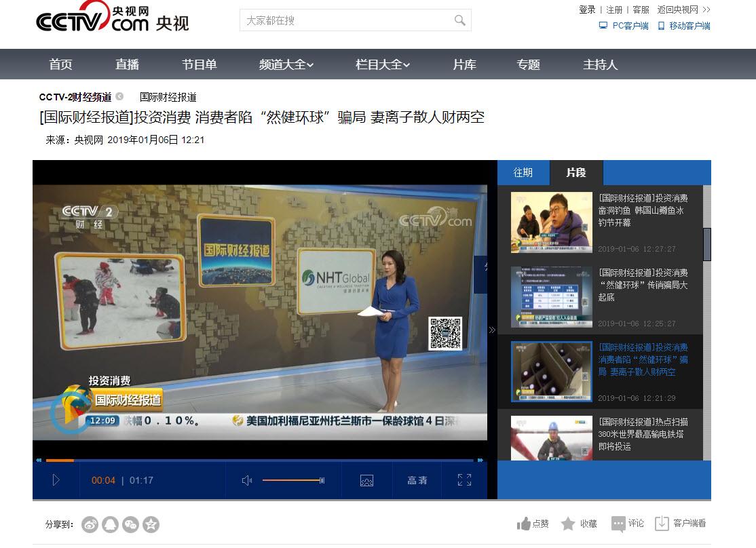Open the 韩国山鳟鱼冰钓节 video thumbnail
Image resolution: width=756 pixels, height=548 pixels.
[551, 222]
